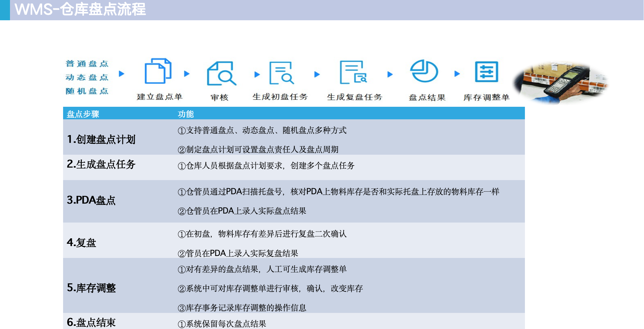Viewport: 644px width, 329px height.
Task: Select the 随机盘点 label
Action: click(x=87, y=91)
